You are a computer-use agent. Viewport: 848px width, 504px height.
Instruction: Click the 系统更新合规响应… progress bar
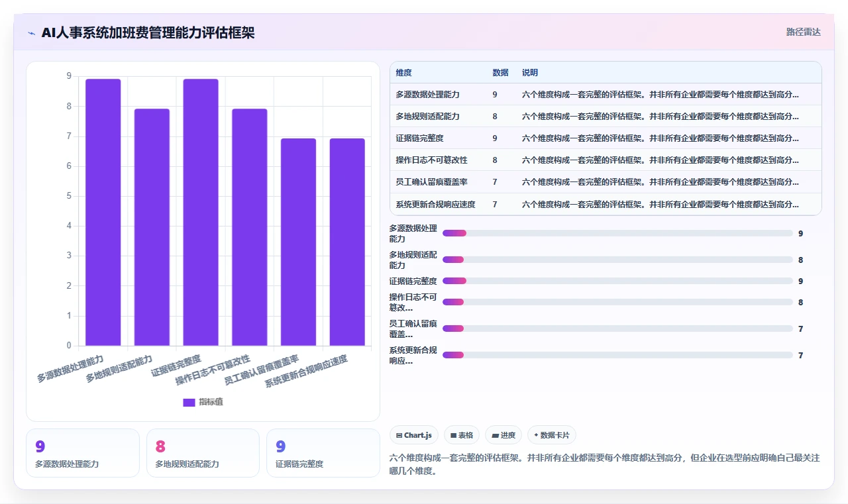(x=617, y=355)
